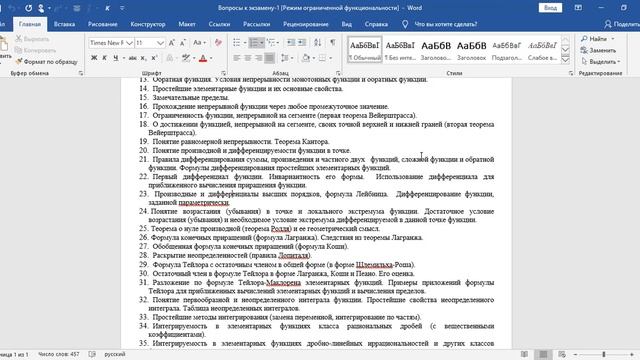Click the zoom out minus icon
The height and width of the screenshot is (360, 640).
(576, 354)
